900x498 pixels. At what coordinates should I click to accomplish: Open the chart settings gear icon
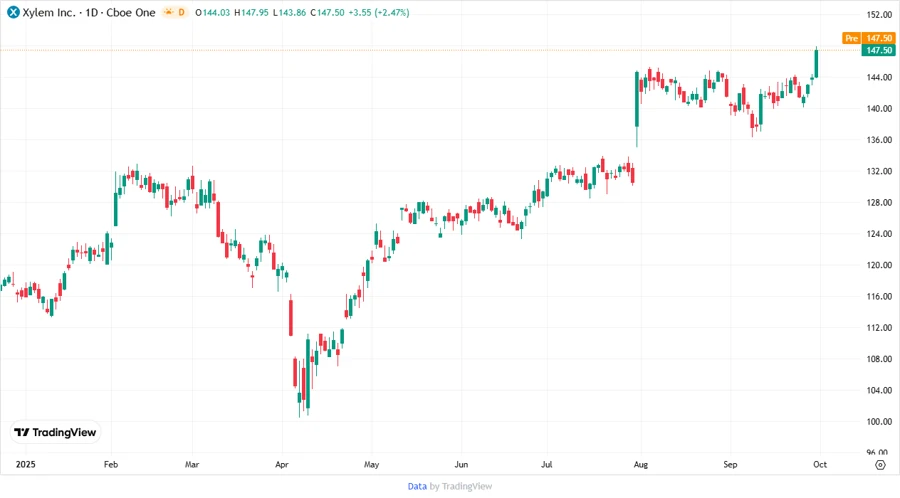click(x=879, y=464)
